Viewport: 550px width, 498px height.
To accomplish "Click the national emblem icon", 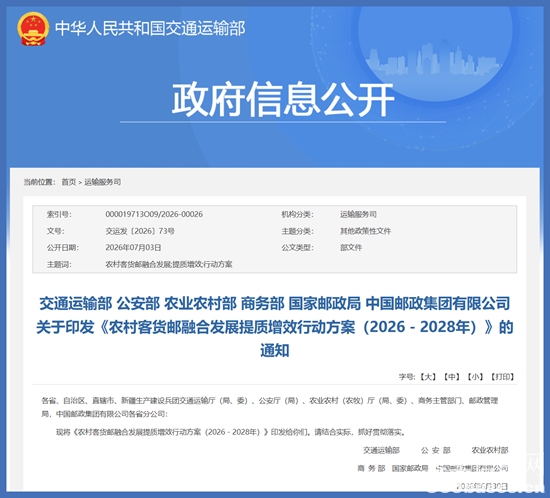I will pos(33,29).
